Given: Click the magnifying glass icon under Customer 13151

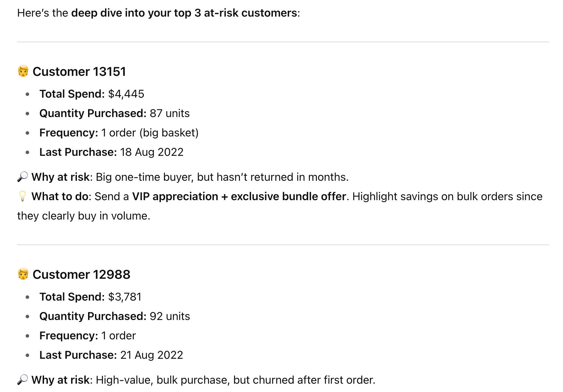Looking at the screenshot, I should [23, 177].
